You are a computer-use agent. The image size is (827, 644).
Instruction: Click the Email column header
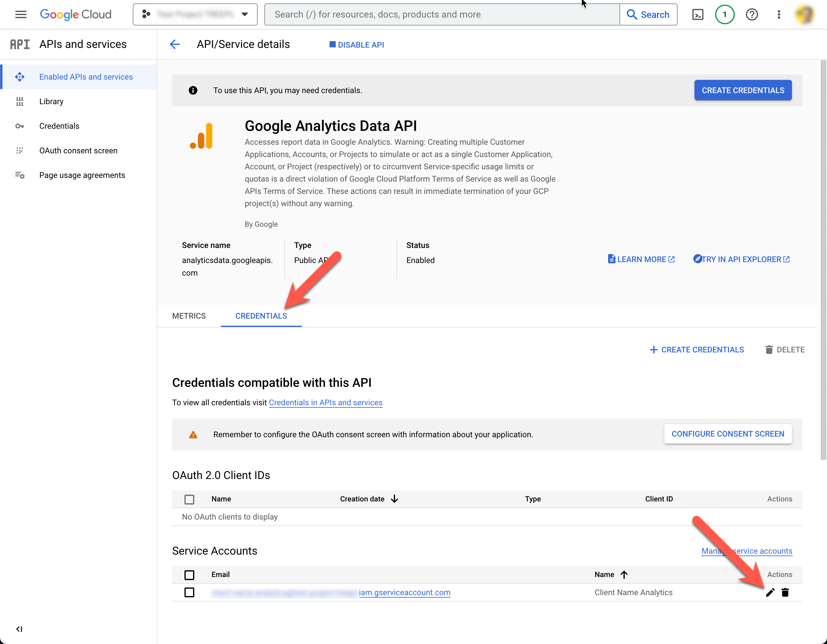click(x=221, y=575)
